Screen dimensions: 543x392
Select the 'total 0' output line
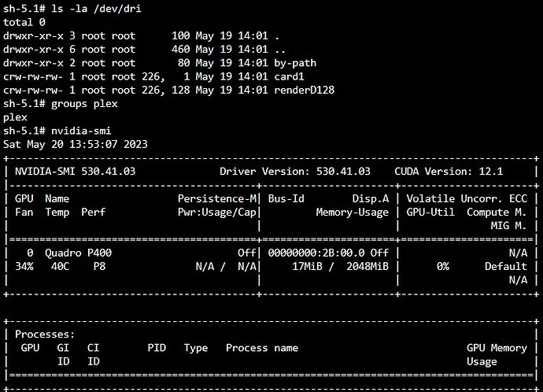[24, 22]
